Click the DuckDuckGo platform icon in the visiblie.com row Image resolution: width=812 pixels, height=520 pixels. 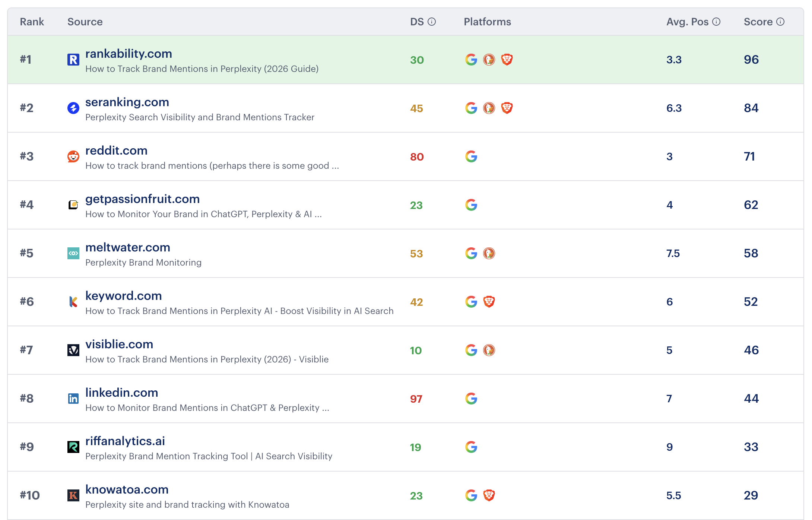click(489, 350)
